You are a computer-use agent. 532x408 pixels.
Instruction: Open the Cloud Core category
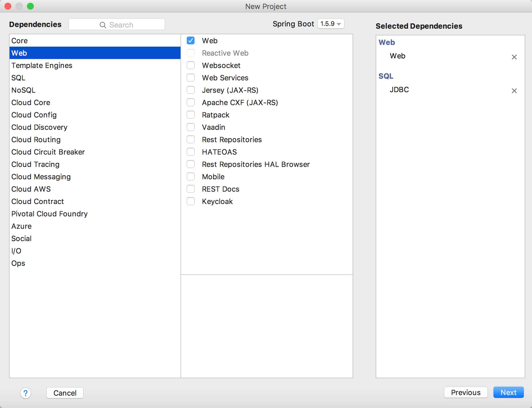pos(95,102)
